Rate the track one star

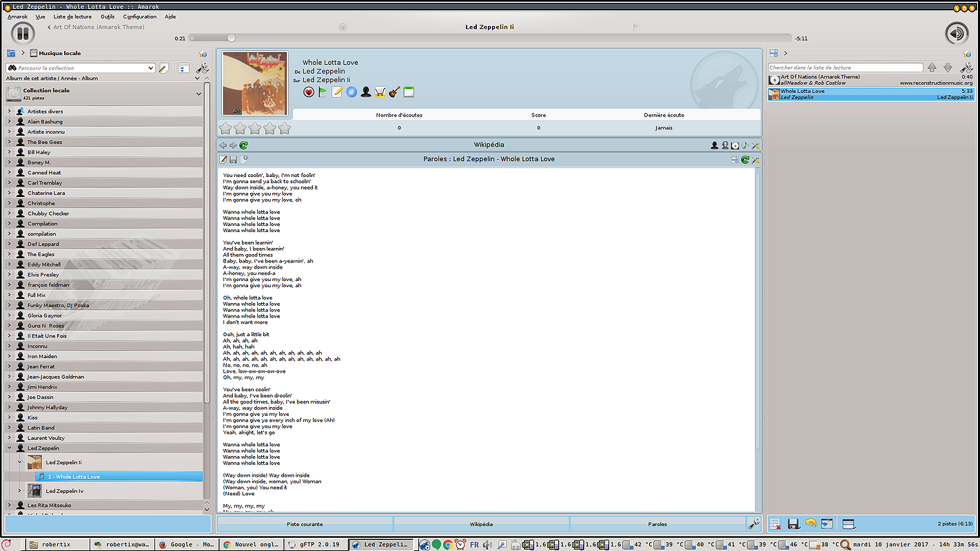coord(225,128)
